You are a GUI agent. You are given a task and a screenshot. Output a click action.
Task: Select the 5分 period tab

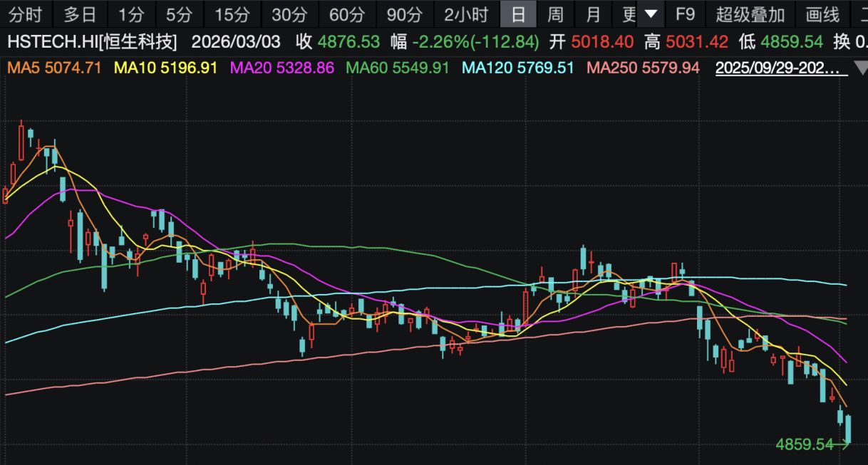coord(178,14)
